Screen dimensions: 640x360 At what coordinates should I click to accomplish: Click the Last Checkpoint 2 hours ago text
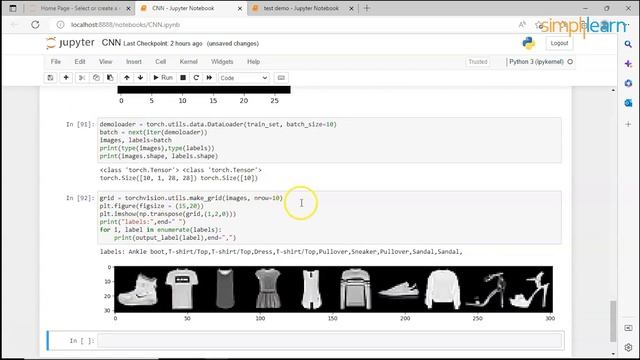163,43
